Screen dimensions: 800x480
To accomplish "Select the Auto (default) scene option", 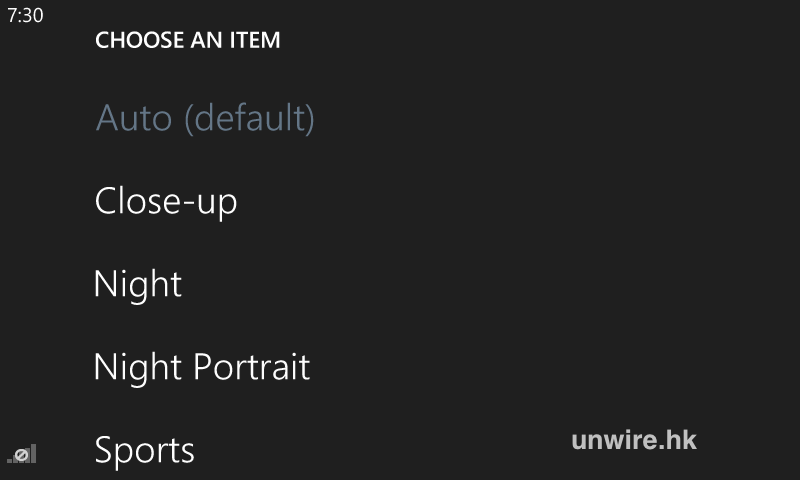I will pyautogui.click(x=205, y=119).
